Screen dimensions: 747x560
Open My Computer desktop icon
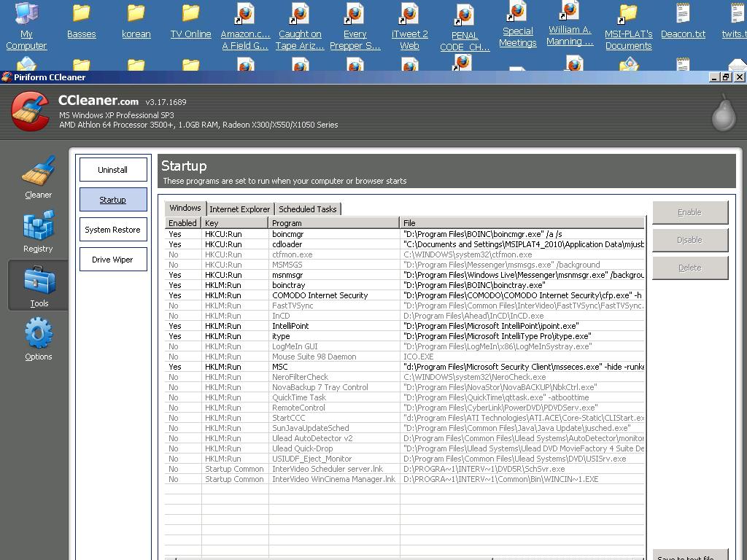click(26, 26)
